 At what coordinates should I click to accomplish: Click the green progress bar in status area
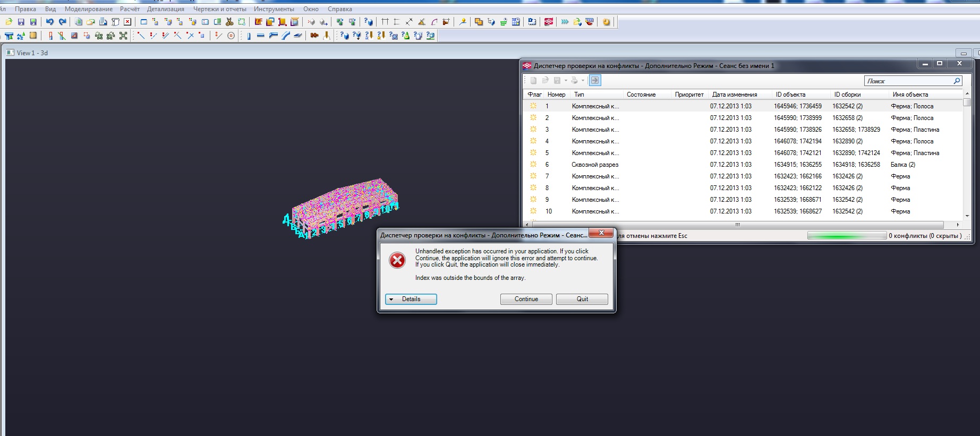[x=846, y=236]
